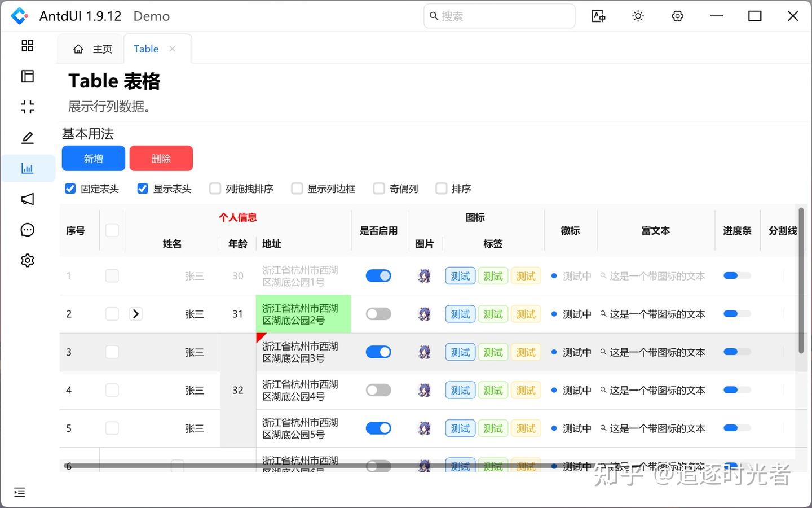
Task: Turn on the 是否启用 switch in row 2
Action: [378, 314]
